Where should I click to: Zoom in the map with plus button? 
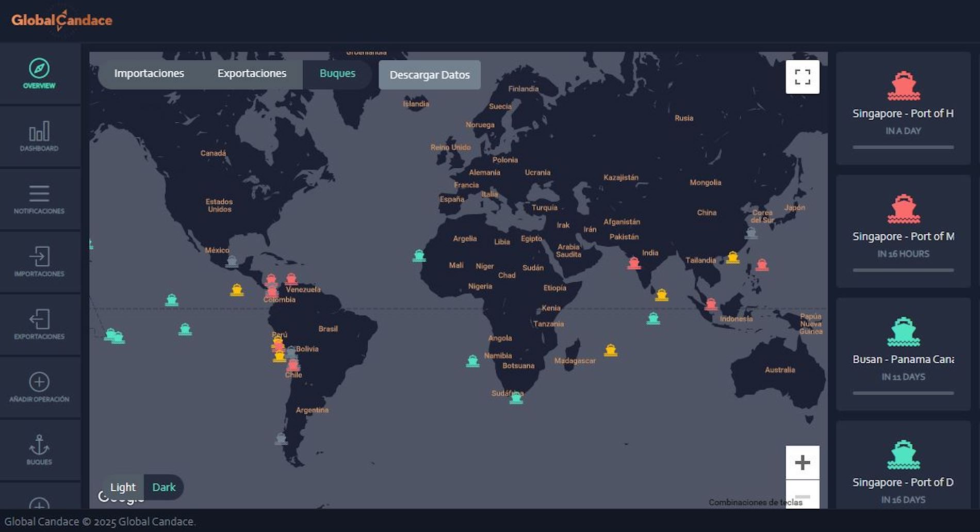(802, 462)
